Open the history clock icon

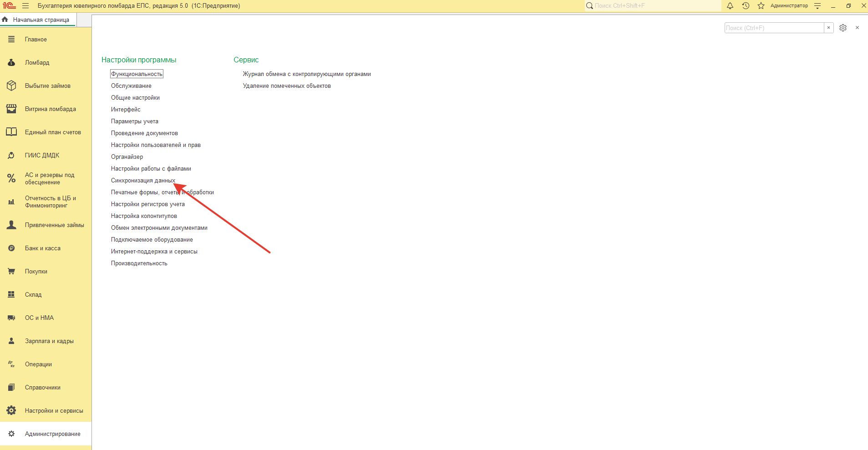coord(746,6)
